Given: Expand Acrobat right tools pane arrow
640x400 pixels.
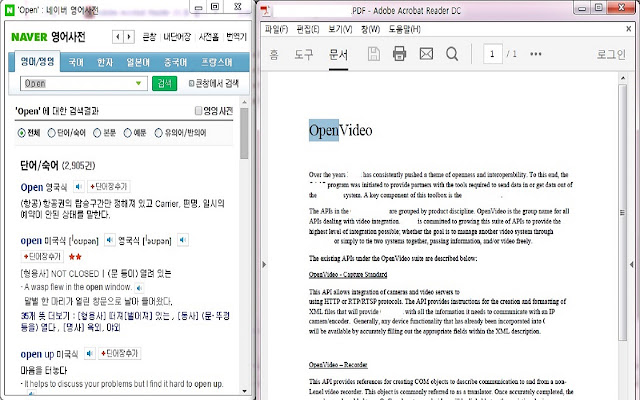Looking at the screenshot, I should click(632, 264).
